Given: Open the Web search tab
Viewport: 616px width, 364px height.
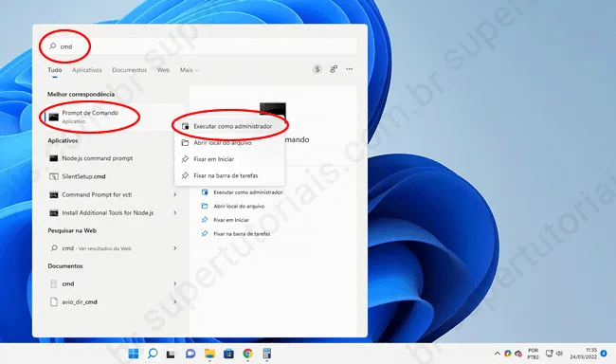Looking at the screenshot, I should pyautogui.click(x=163, y=70).
